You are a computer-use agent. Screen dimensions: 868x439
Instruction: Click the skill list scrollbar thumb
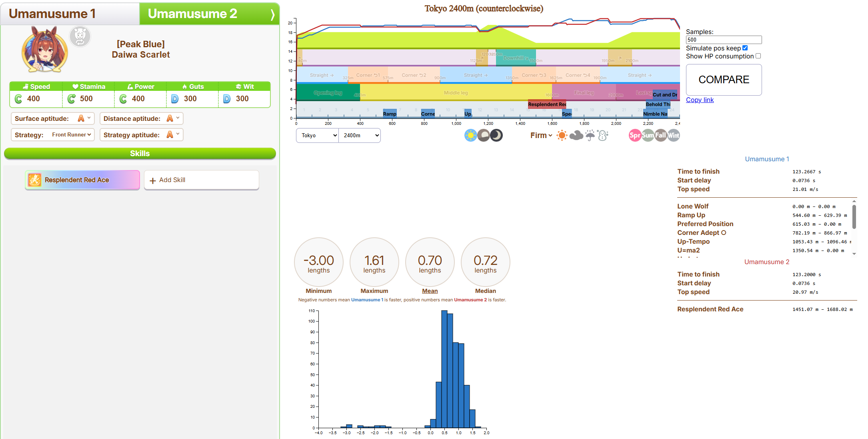point(854,217)
